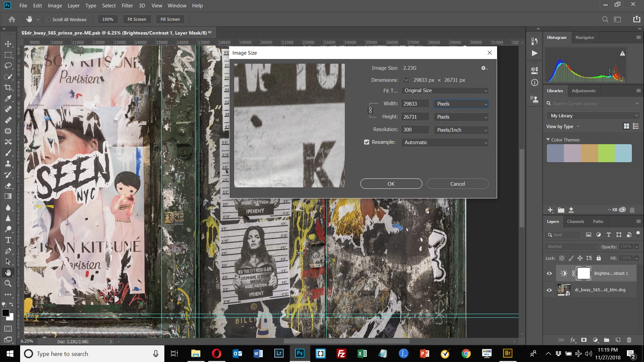This screenshot has height=362, width=644.
Task: Click the constrain proportions link icon
Action: point(370,110)
